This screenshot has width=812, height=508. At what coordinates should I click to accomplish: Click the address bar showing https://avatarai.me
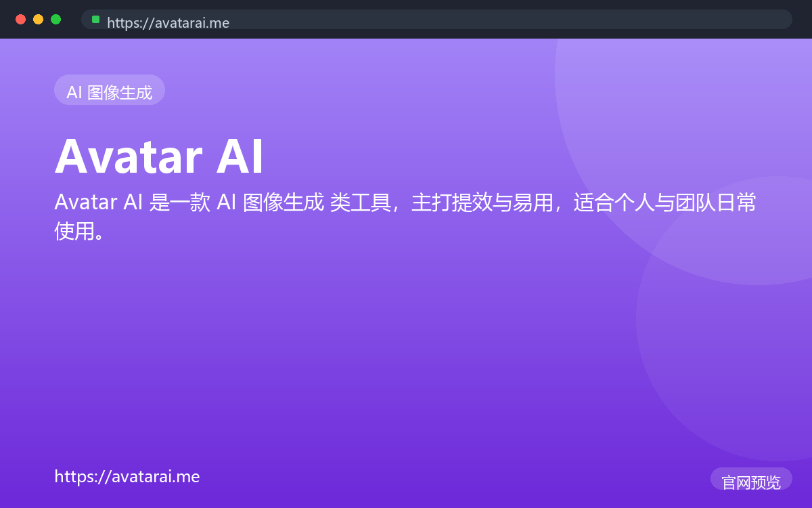[x=436, y=20]
